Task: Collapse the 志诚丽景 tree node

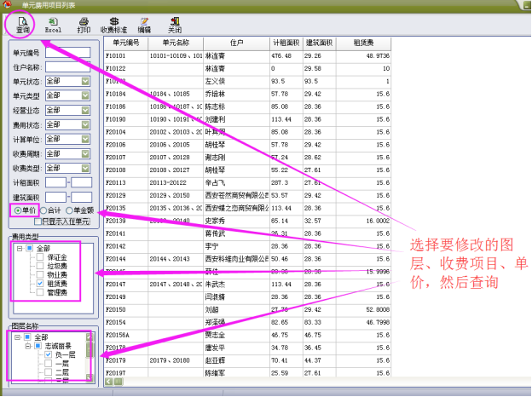Action: tap(28, 346)
